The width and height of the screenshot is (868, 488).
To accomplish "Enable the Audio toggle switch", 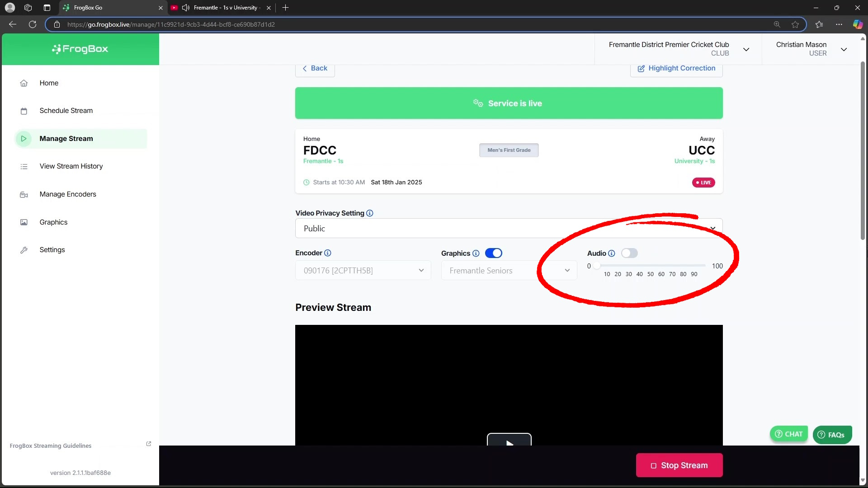I will coord(629,253).
